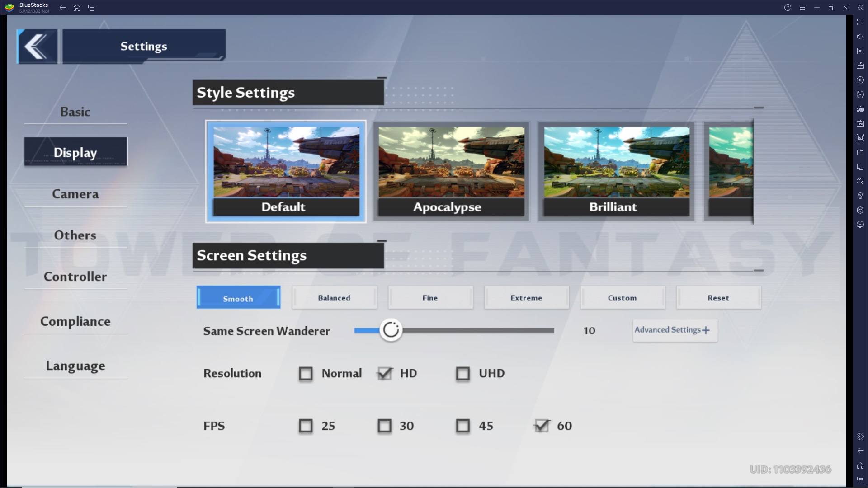Select the Custom screen settings option
Viewport: 868px width, 488px height.
coord(623,297)
